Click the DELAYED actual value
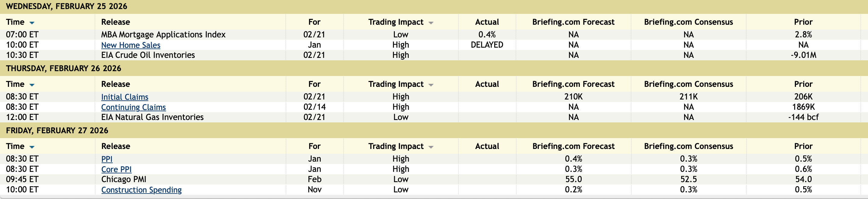868x199 pixels. tap(486, 45)
